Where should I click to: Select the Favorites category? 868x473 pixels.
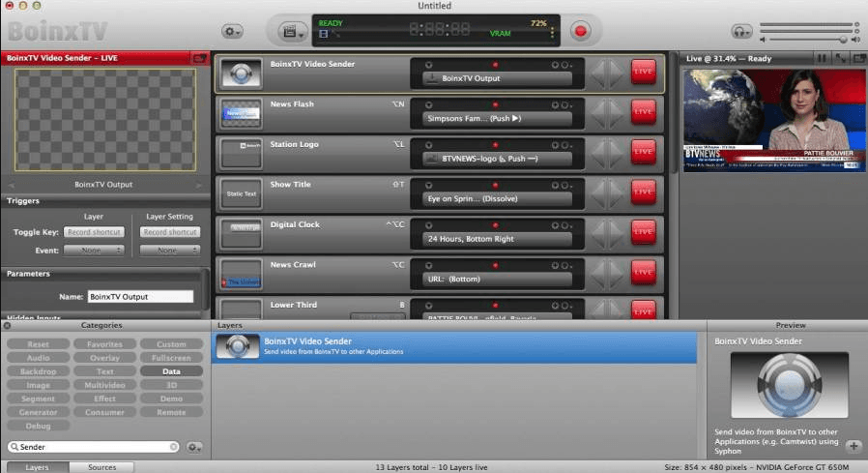coord(104,344)
